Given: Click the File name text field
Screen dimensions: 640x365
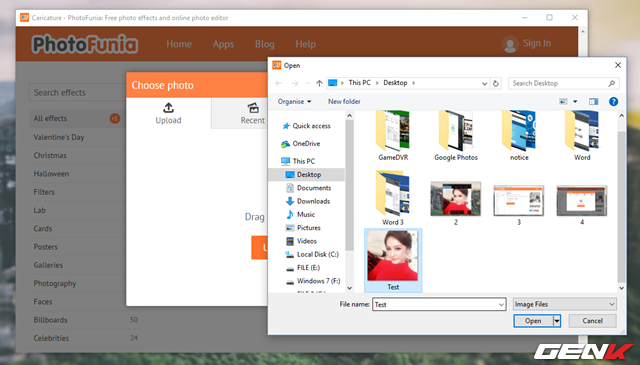Looking at the screenshot, I should (434, 305).
